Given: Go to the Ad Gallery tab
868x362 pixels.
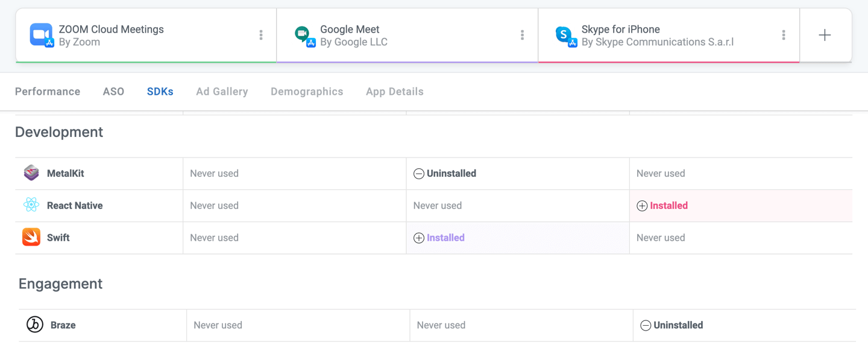Looking at the screenshot, I should pos(222,92).
